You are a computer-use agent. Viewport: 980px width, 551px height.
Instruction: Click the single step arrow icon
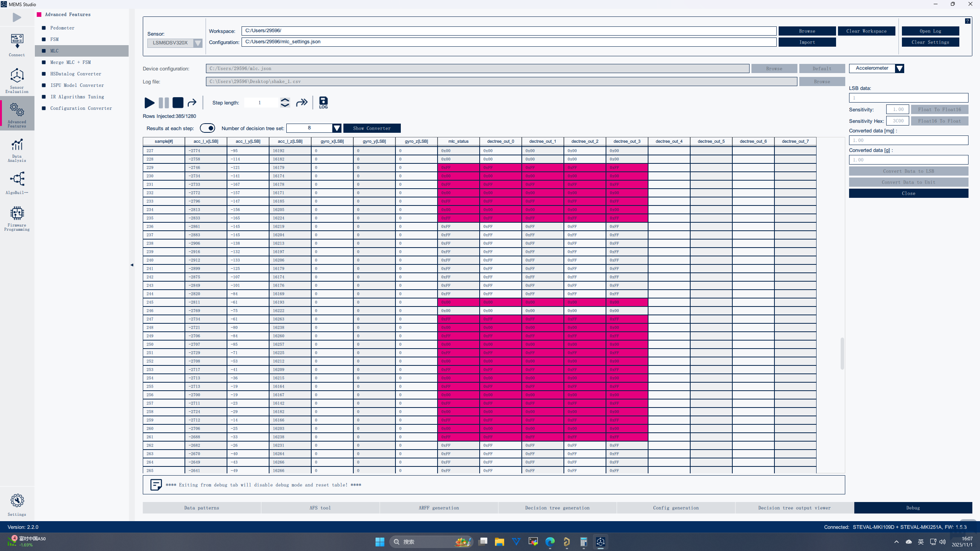click(x=192, y=103)
